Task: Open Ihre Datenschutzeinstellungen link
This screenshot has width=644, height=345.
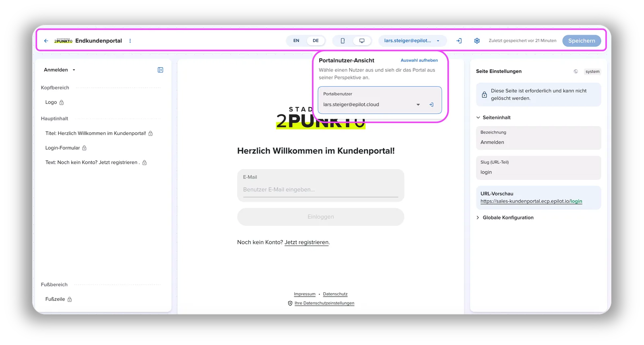Action: point(324,303)
